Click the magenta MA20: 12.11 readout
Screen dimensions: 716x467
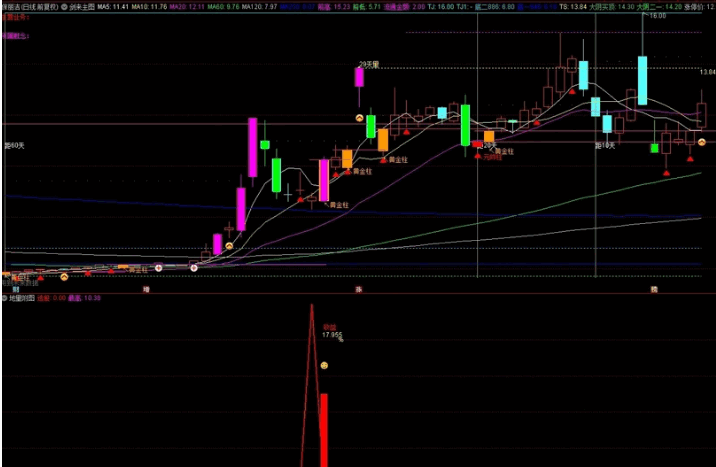pos(187,7)
